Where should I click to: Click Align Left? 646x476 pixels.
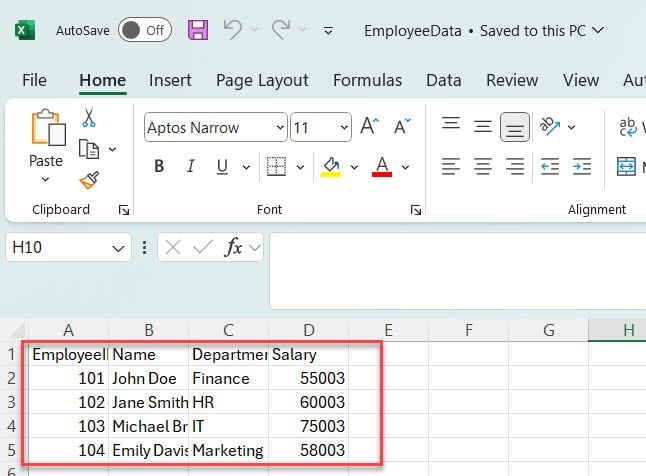(x=451, y=166)
